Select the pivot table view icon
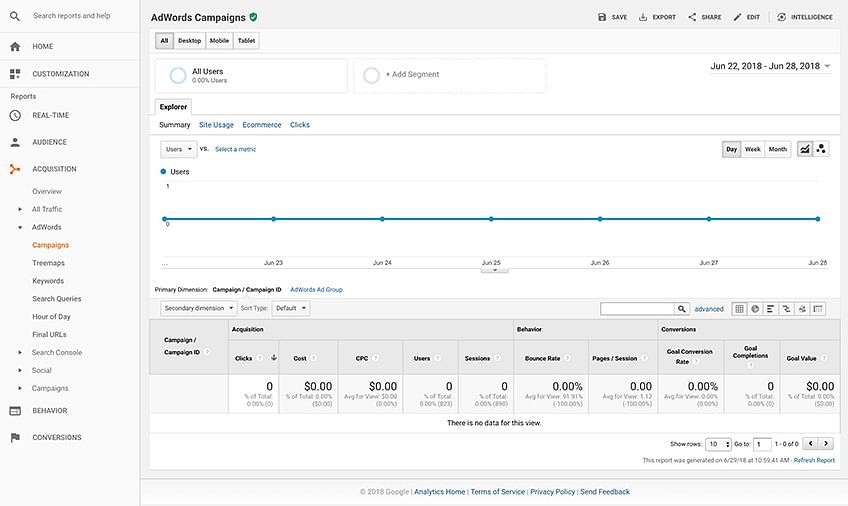The image size is (848, 506). point(818,309)
